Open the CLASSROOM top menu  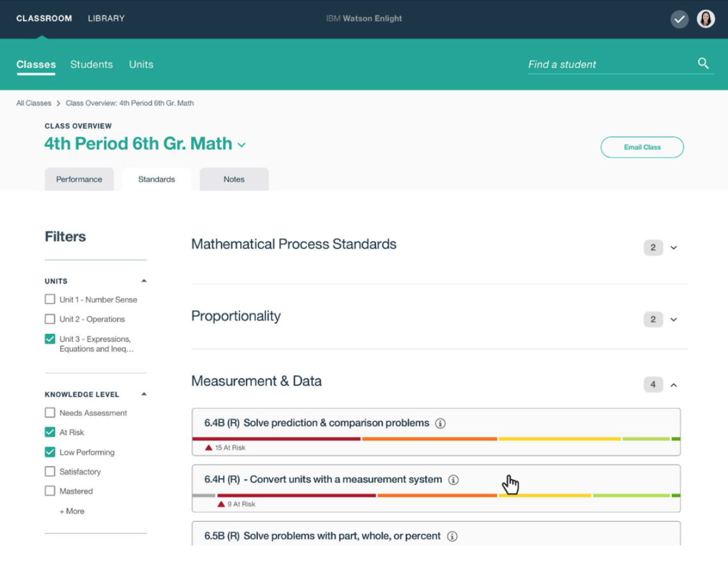44,19
